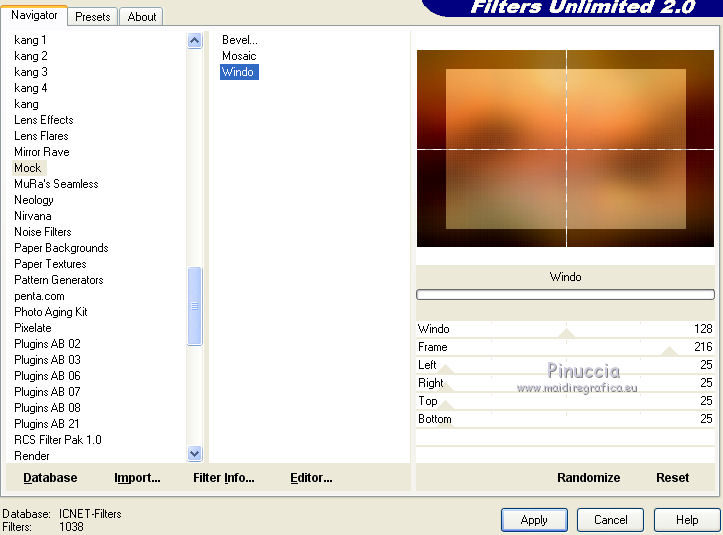Viewport: 723px width, 535px height.
Task: Select the kang 1 category
Action: [x=30, y=40]
